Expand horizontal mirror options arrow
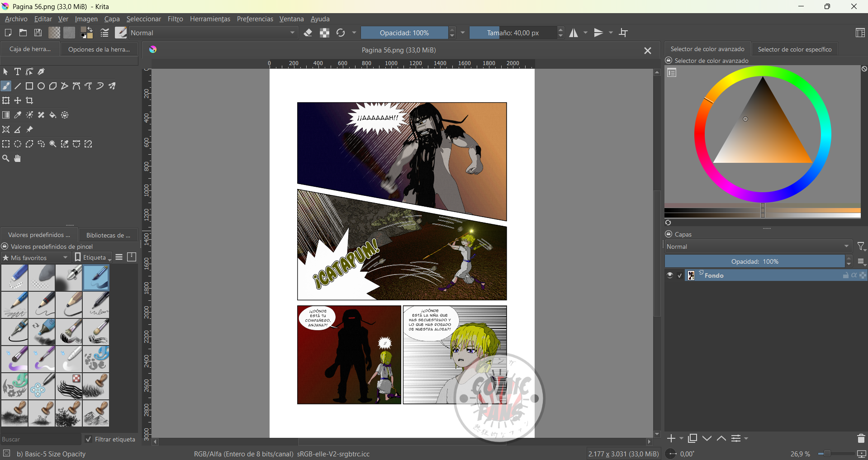The width and height of the screenshot is (868, 460). pyautogui.click(x=586, y=33)
